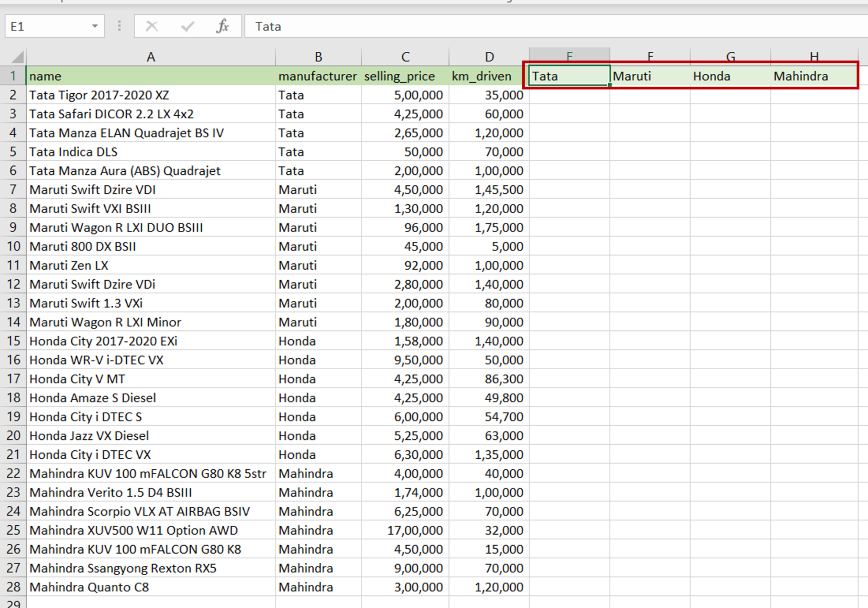This screenshot has width=868, height=608.
Task: Select row header 15
Action: 14,340
